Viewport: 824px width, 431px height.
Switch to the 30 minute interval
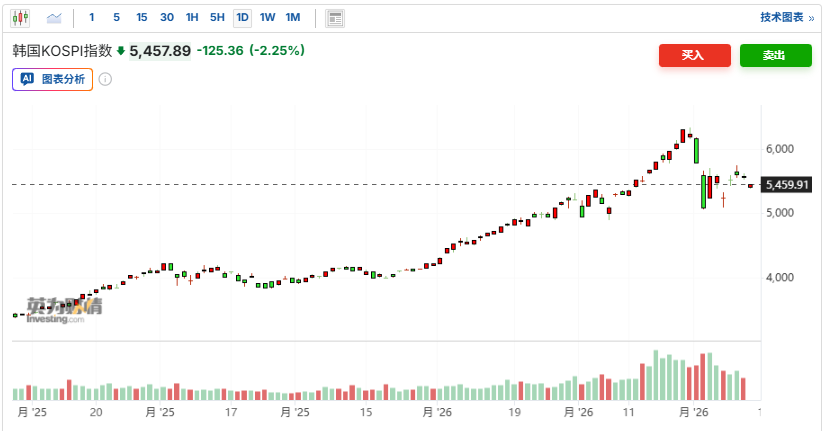pyautogui.click(x=166, y=18)
